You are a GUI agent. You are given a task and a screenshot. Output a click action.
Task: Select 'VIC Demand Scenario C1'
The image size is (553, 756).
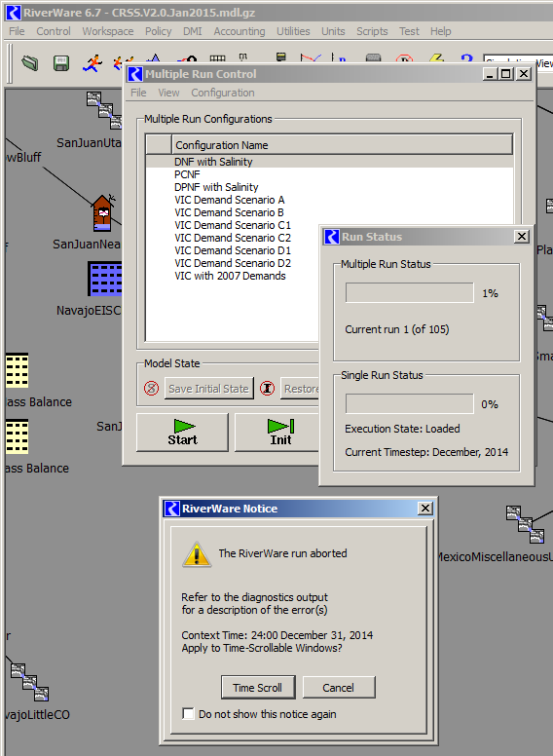(x=233, y=225)
